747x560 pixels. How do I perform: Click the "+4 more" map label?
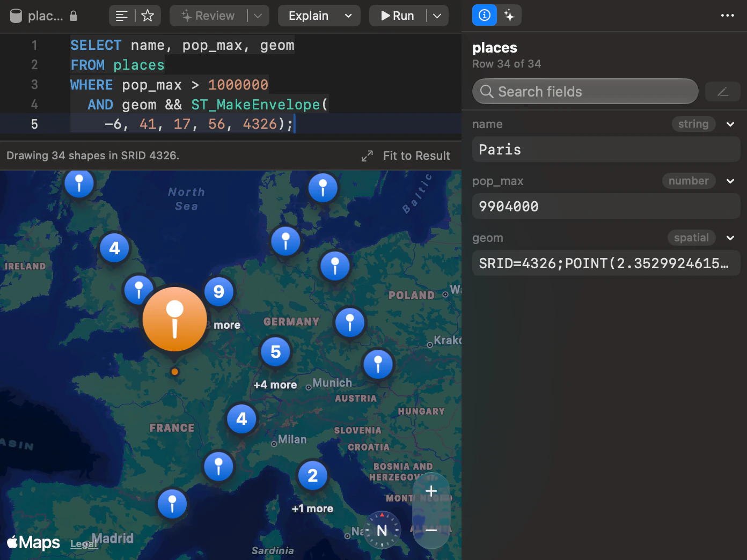pos(275,385)
